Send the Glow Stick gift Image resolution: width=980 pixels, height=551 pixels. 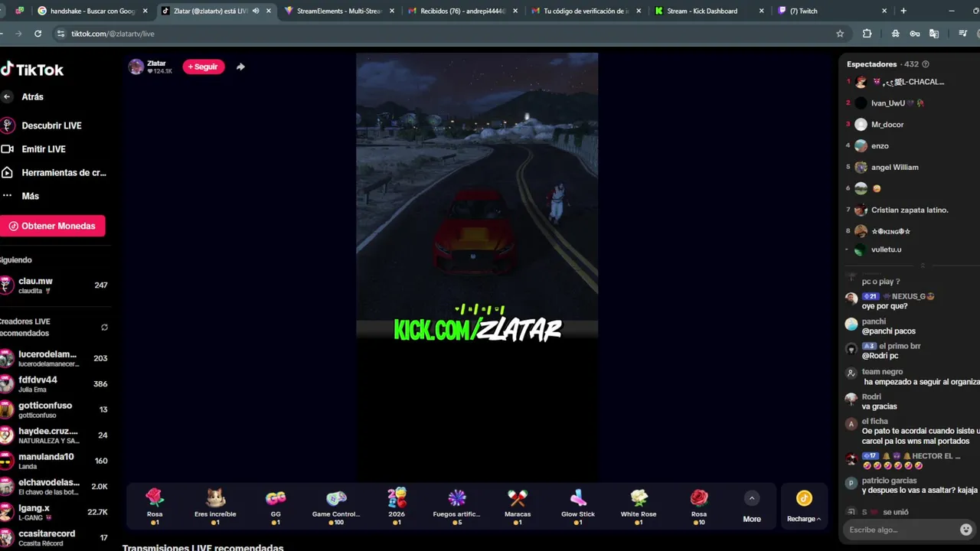click(578, 507)
